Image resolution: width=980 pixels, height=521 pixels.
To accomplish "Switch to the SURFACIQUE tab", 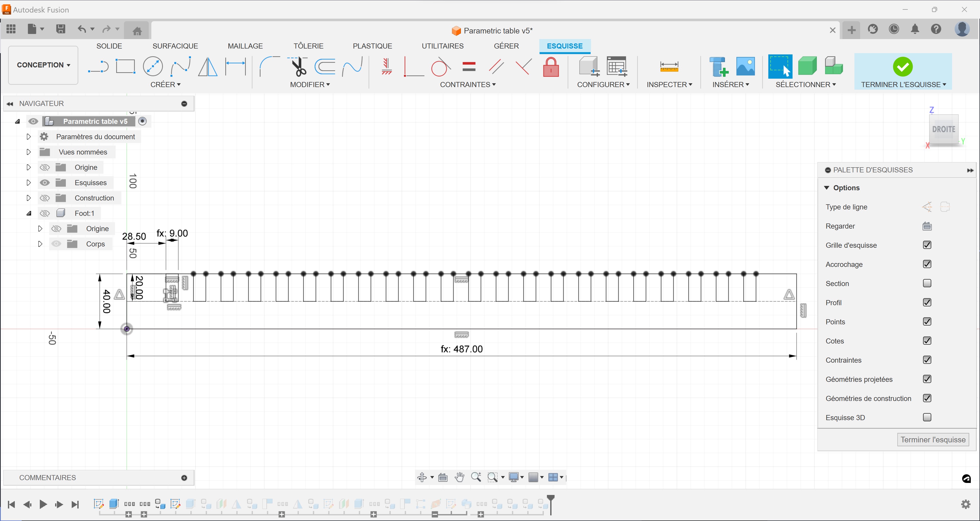I will pos(175,46).
